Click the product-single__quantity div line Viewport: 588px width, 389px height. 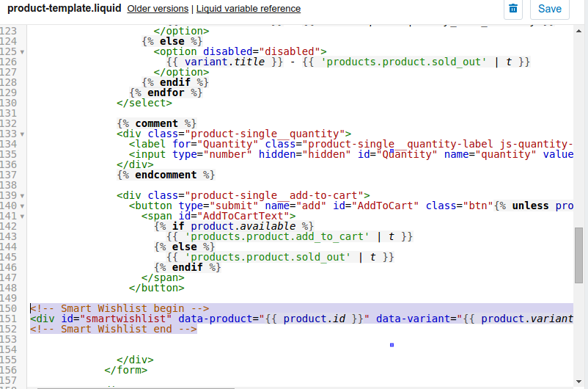coord(234,134)
